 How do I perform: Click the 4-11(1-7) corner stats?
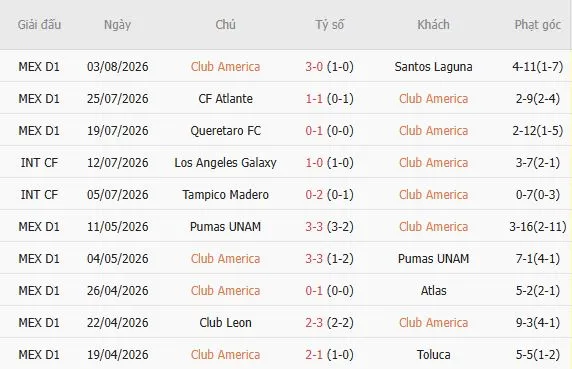(x=537, y=67)
